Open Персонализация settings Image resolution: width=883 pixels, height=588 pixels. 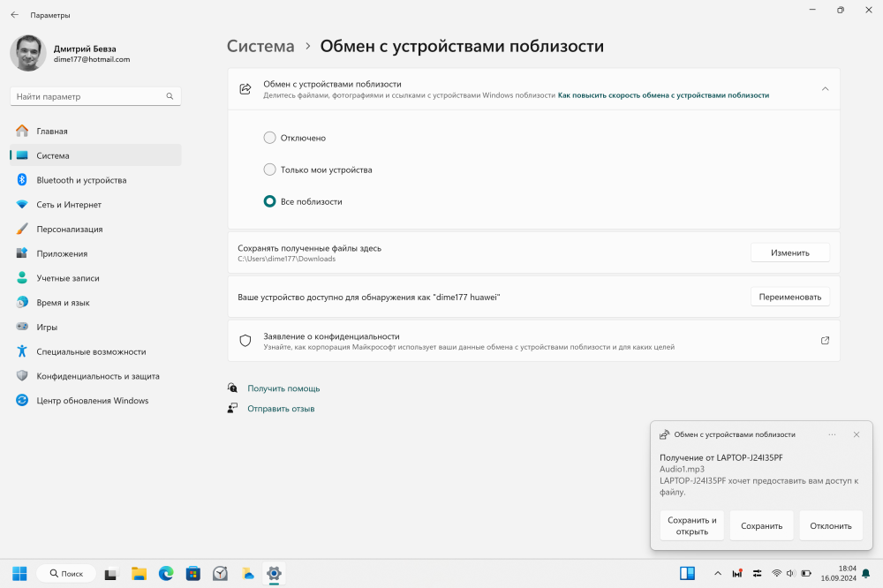pos(95,230)
